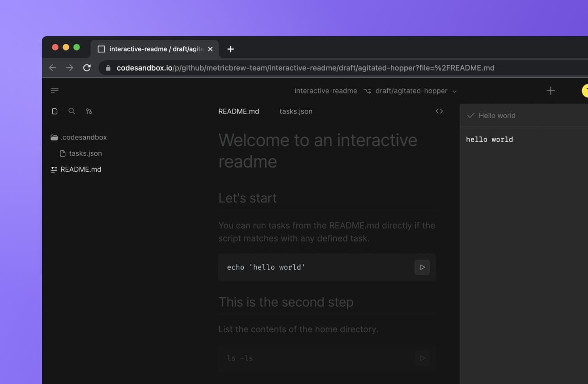
Task: Open the sidebar menu via hamburger icon
Action: coord(55,90)
